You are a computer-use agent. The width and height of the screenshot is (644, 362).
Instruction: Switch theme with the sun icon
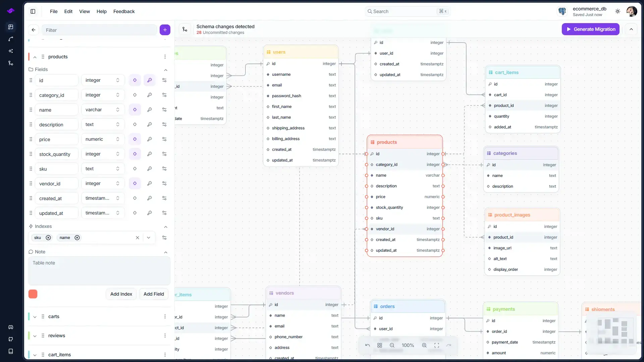coord(618,11)
